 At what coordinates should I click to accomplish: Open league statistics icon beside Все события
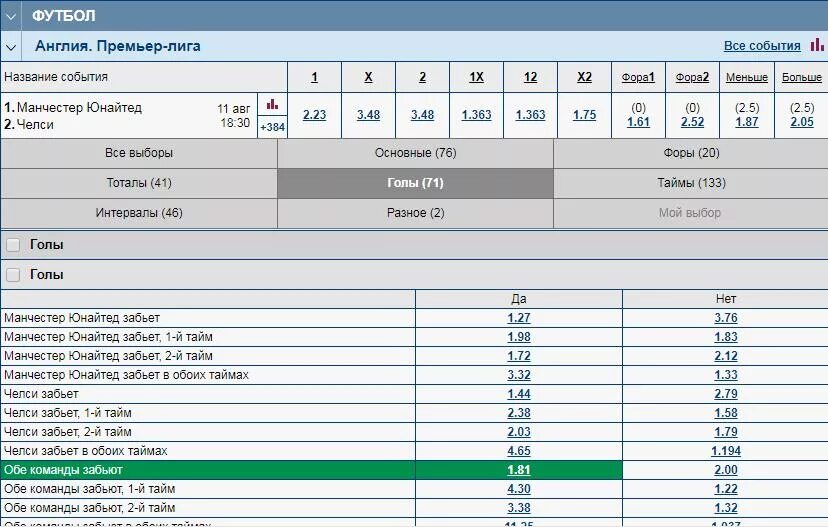[x=817, y=45]
